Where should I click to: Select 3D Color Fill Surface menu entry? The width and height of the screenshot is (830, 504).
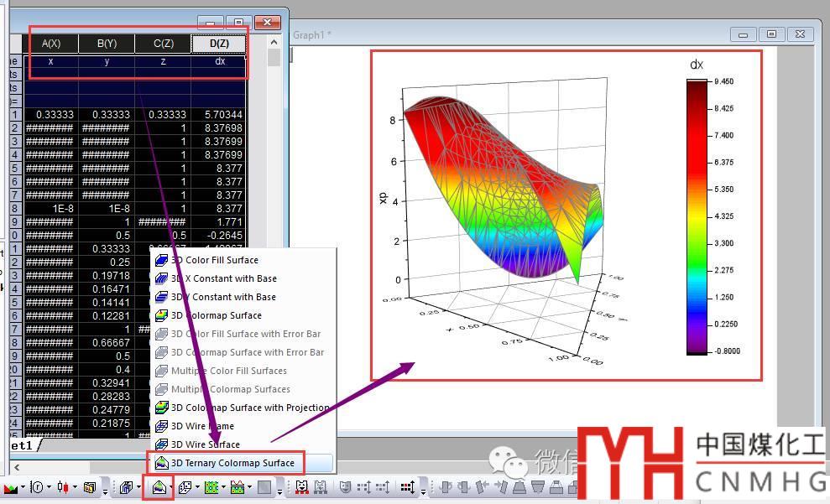point(214,260)
